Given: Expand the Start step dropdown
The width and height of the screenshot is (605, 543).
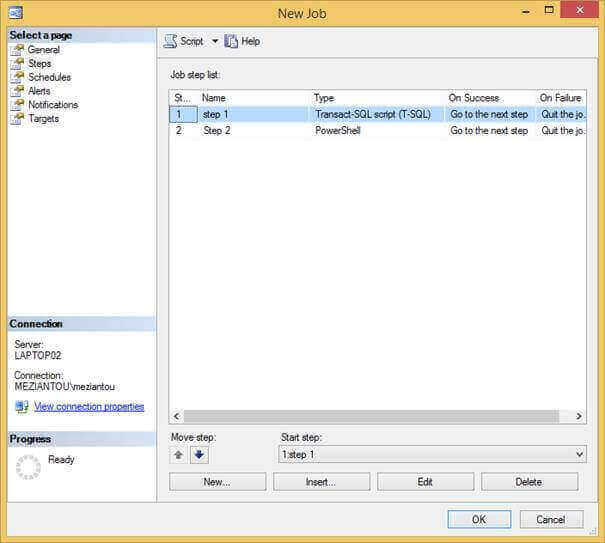Looking at the screenshot, I should 579,455.
